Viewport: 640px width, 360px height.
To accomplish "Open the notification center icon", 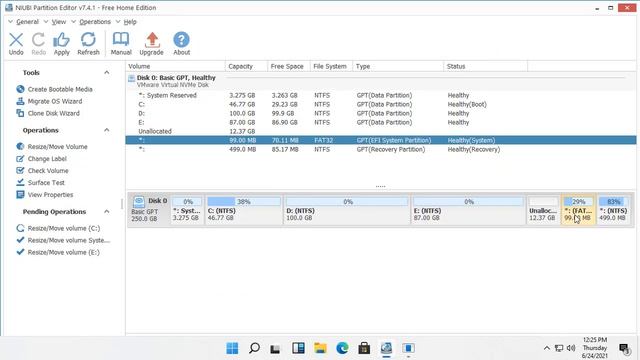I will (624, 348).
